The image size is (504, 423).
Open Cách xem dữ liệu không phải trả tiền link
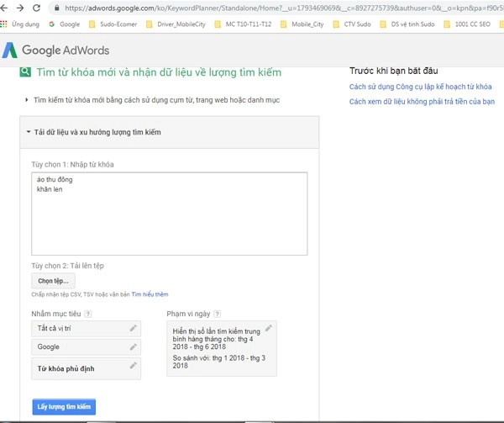[422, 101]
